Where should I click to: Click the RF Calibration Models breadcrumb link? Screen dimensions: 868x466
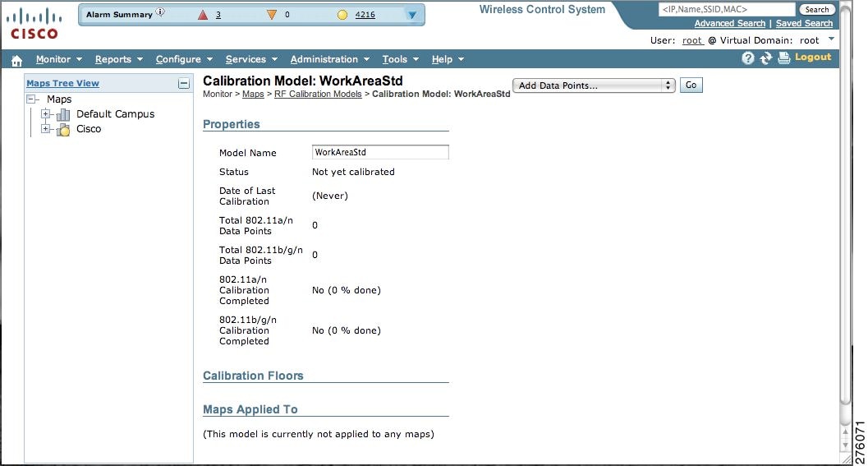pos(318,95)
